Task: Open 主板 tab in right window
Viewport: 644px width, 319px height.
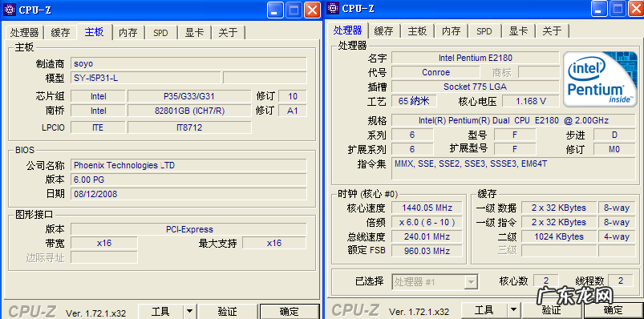Action: tap(417, 30)
